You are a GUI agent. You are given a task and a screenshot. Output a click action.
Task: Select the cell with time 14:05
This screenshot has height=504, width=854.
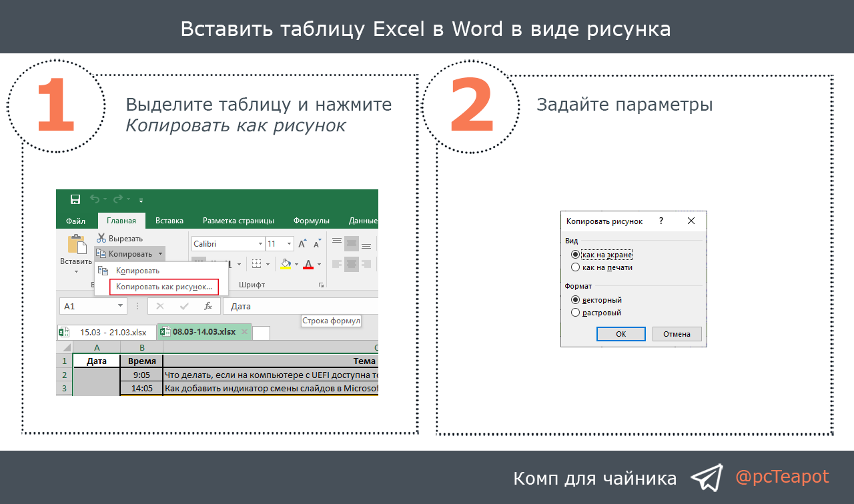pos(142,388)
